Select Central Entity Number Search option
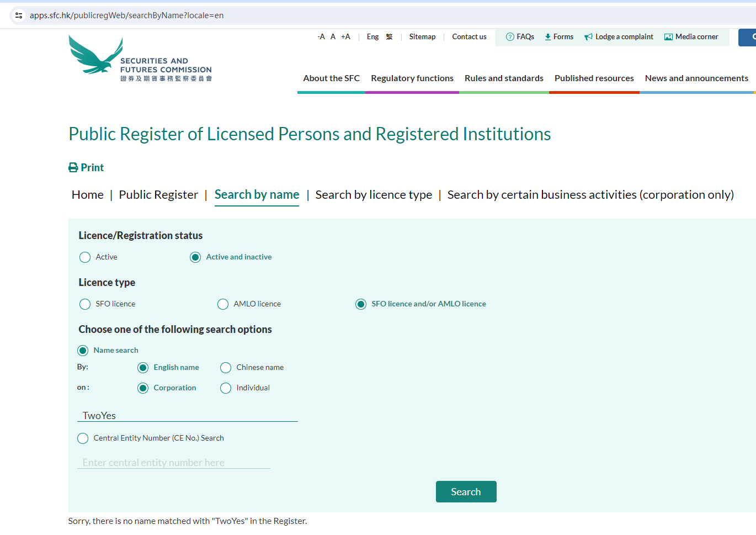The image size is (756, 535). tap(83, 438)
